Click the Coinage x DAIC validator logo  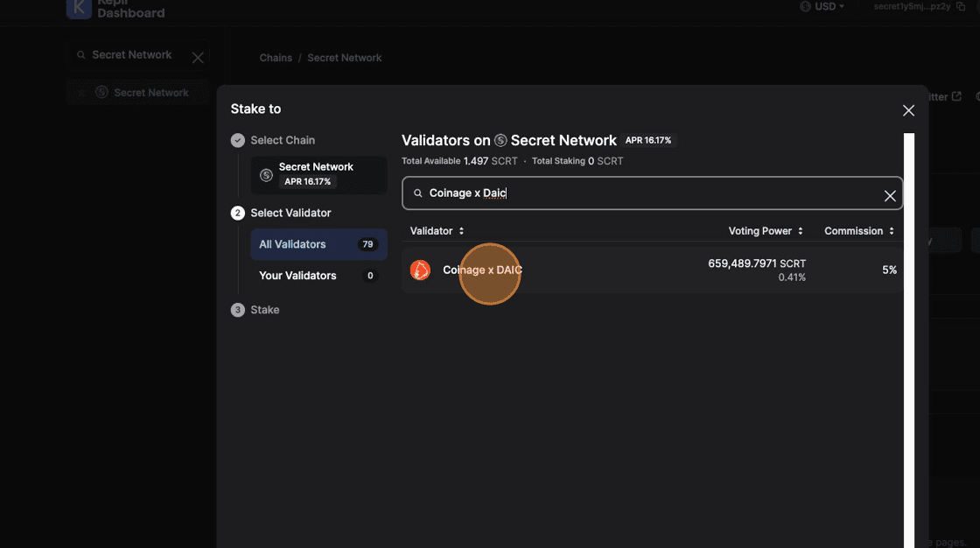[420, 270]
